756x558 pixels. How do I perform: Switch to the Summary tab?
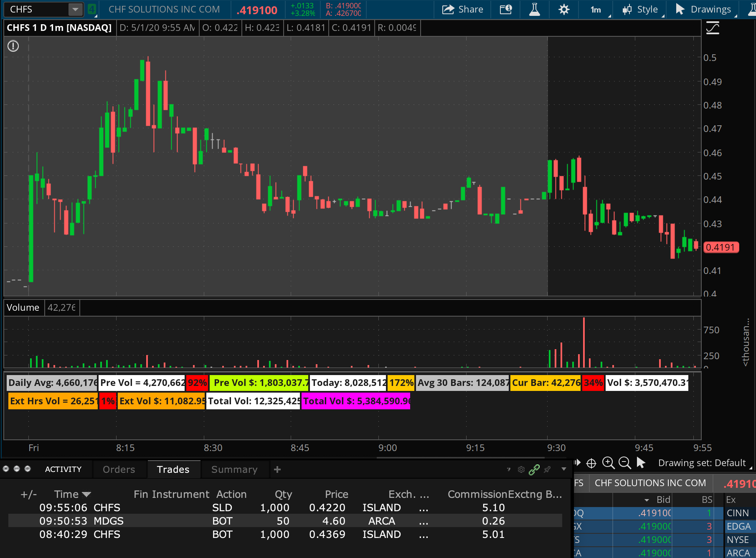click(234, 469)
